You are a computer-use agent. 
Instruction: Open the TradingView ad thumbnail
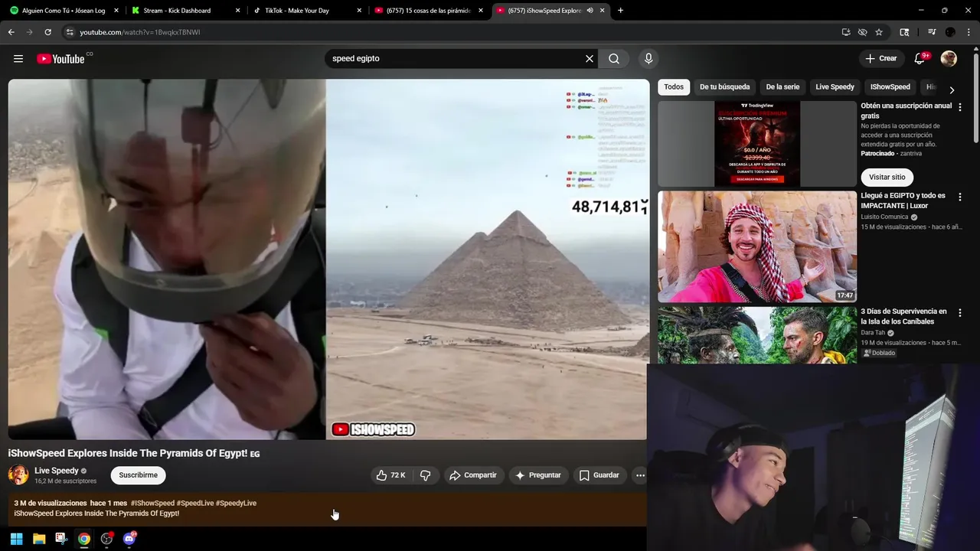[x=757, y=144]
